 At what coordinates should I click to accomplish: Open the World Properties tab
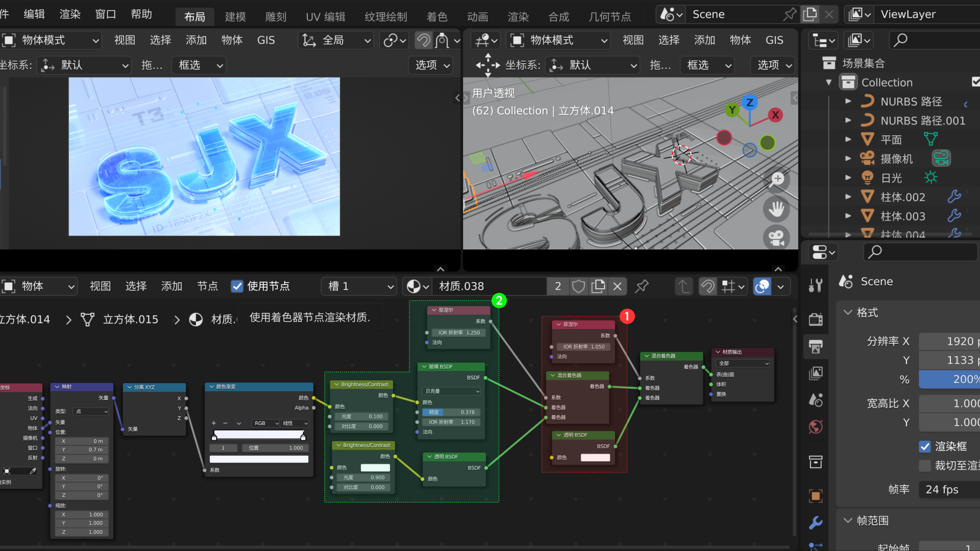tap(815, 427)
